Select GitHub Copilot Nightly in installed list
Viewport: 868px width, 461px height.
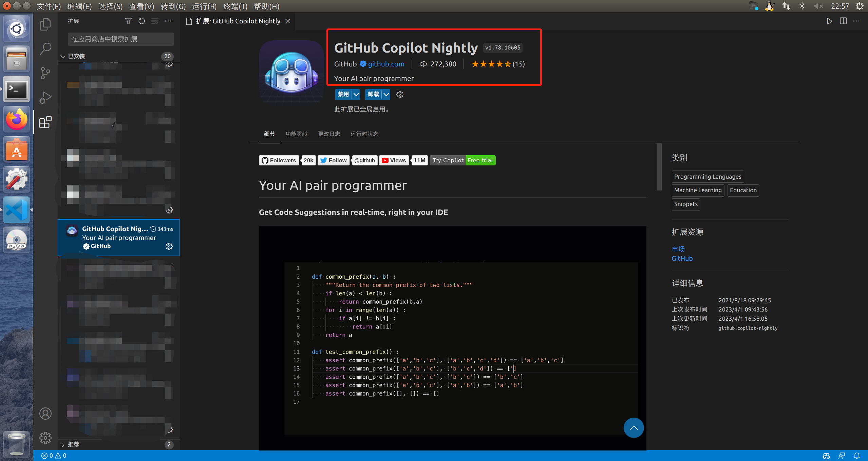118,238
